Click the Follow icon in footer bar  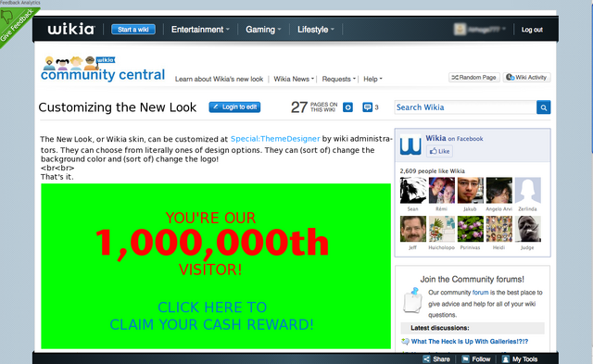(x=465, y=359)
